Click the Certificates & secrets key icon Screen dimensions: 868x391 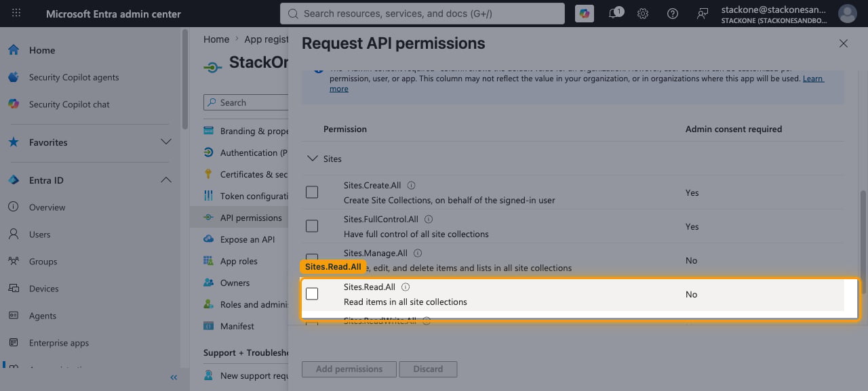click(208, 174)
